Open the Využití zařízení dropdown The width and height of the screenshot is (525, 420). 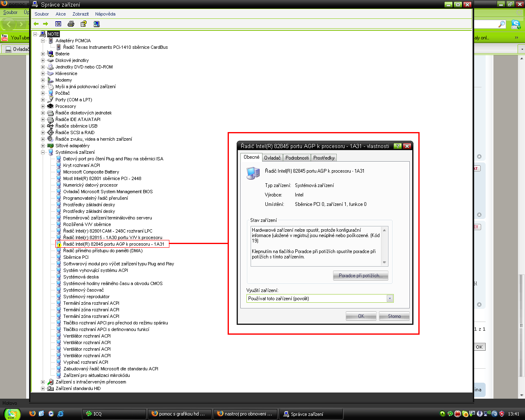point(390,299)
